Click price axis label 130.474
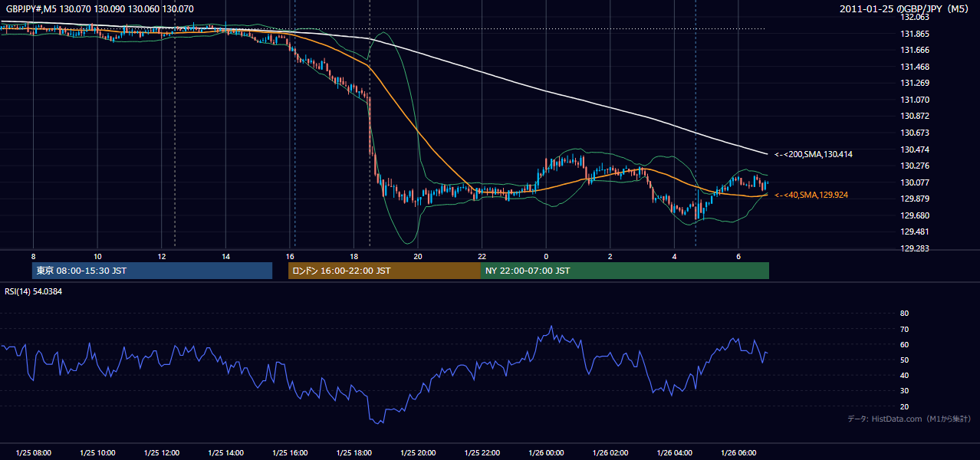Viewport: 980px width, 460px height. click(x=915, y=149)
